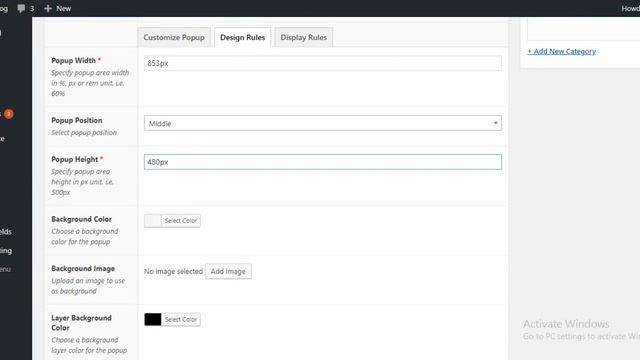
Task: Click the black Layer Background Color swatch
Action: tap(153, 319)
